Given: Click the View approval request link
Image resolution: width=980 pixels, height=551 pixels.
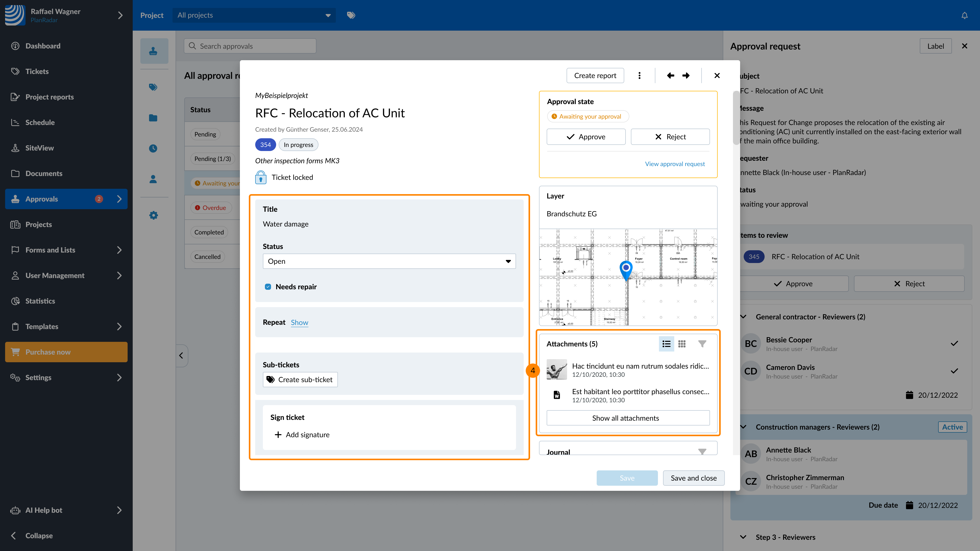Looking at the screenshot, I should (675, 164).
